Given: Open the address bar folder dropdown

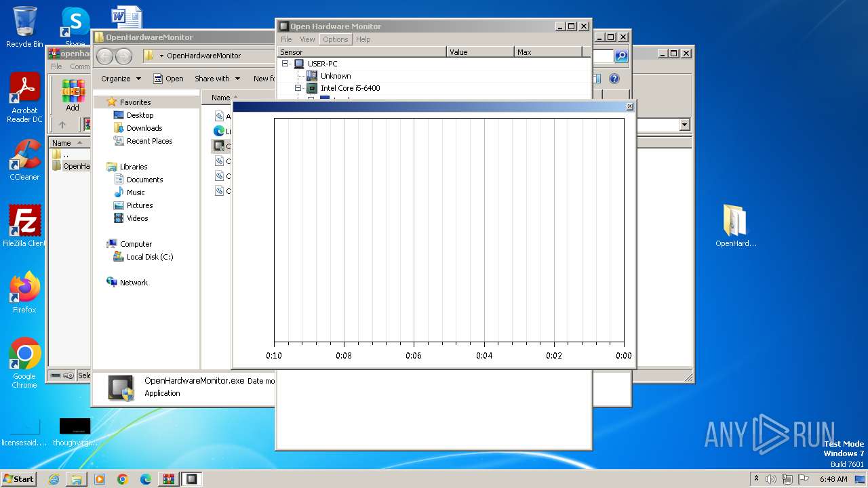Looking at the screenshot, I should (161, 56).
